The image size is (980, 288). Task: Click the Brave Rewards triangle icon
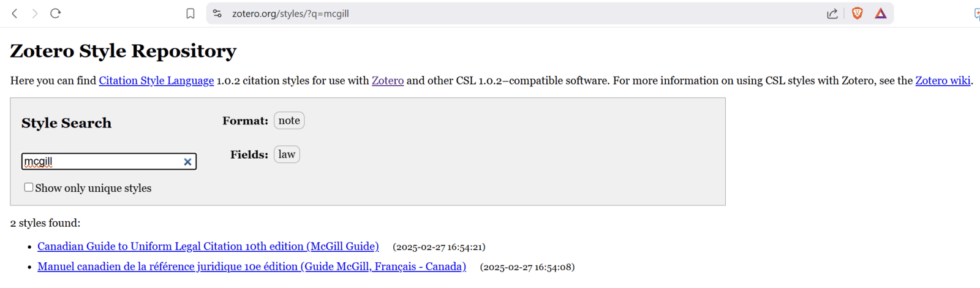[881, 13]
